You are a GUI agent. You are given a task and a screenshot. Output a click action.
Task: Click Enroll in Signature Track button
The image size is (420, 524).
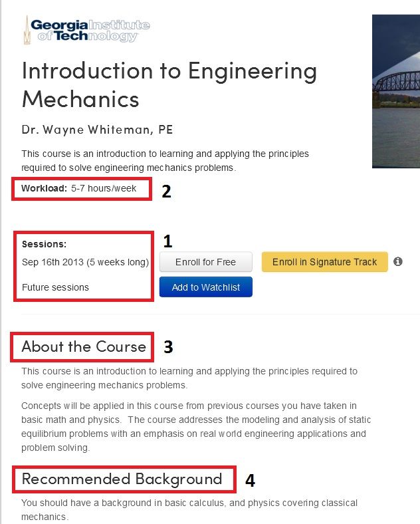[324, 262]
